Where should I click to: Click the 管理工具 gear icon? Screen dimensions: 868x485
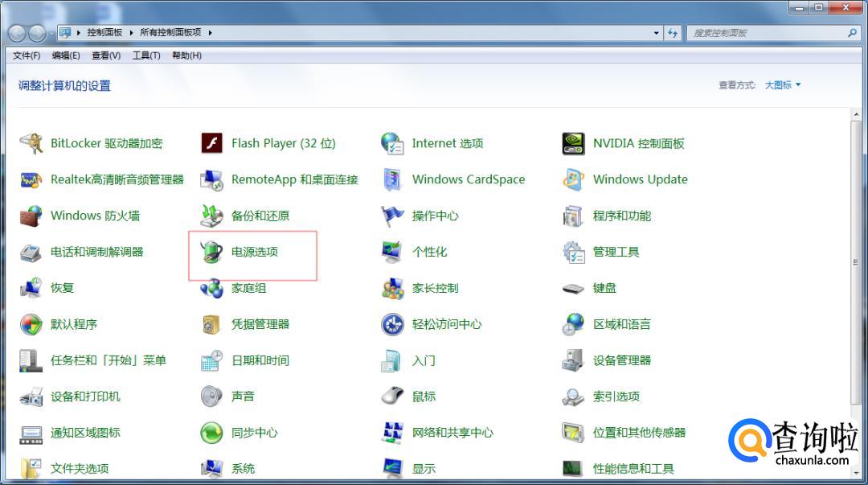point(573,253)
